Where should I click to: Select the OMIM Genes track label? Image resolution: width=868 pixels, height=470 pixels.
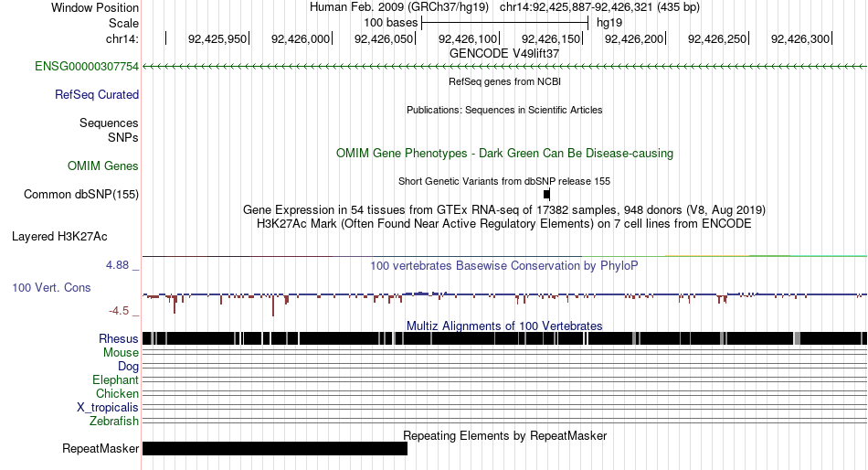pyautogui.click(x=103, y=166)
